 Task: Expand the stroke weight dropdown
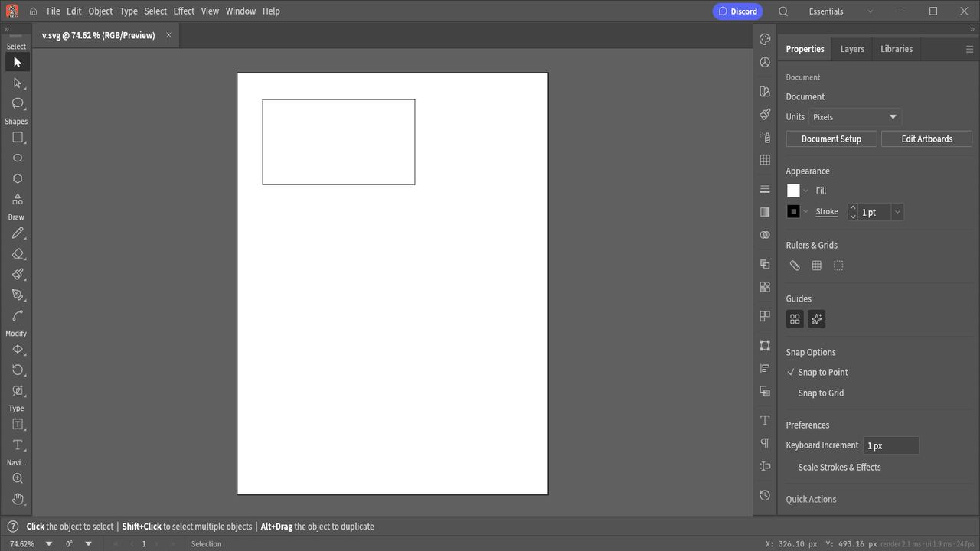point(897,212)
